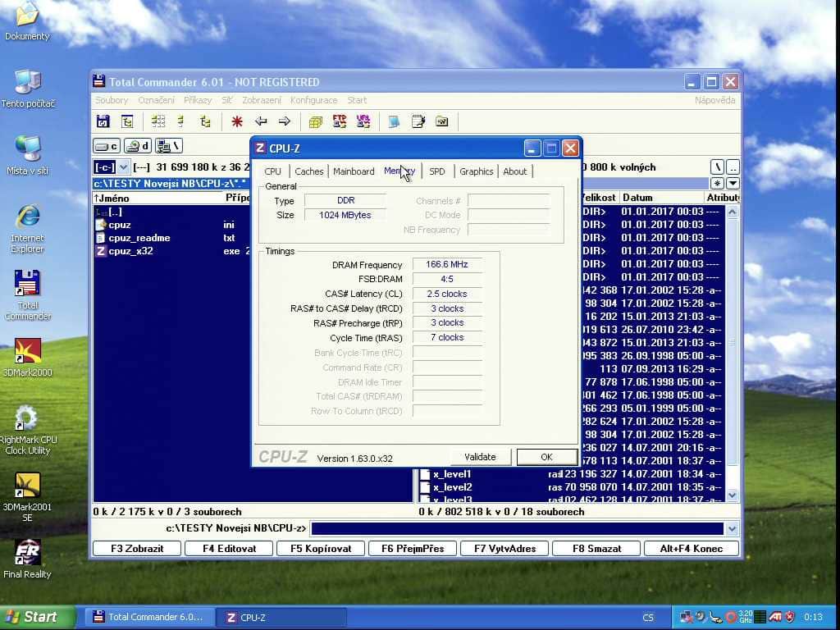Switch to Graphics tab in CPU-Z
Screen dimensions: 840x630
(x=477, y=171)
